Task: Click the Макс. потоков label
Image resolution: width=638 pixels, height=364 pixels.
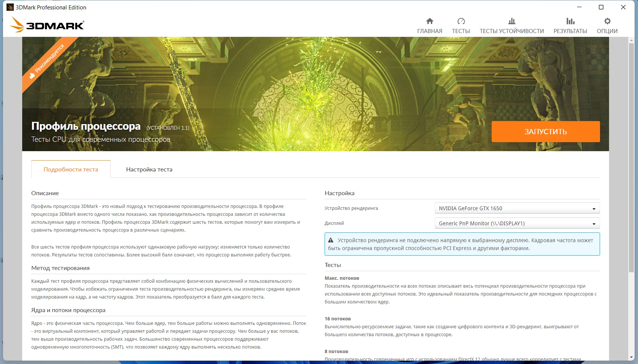Action: pos(342,278)
